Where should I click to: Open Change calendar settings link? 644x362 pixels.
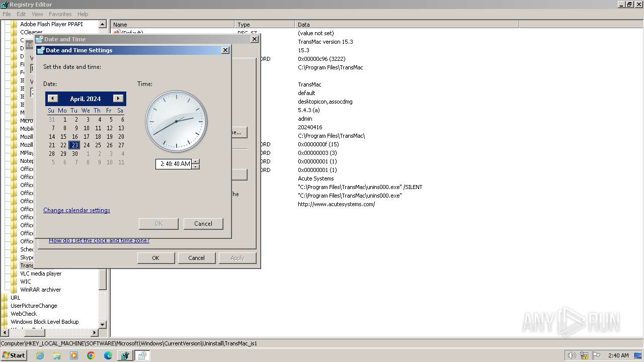tap(76, 210)
